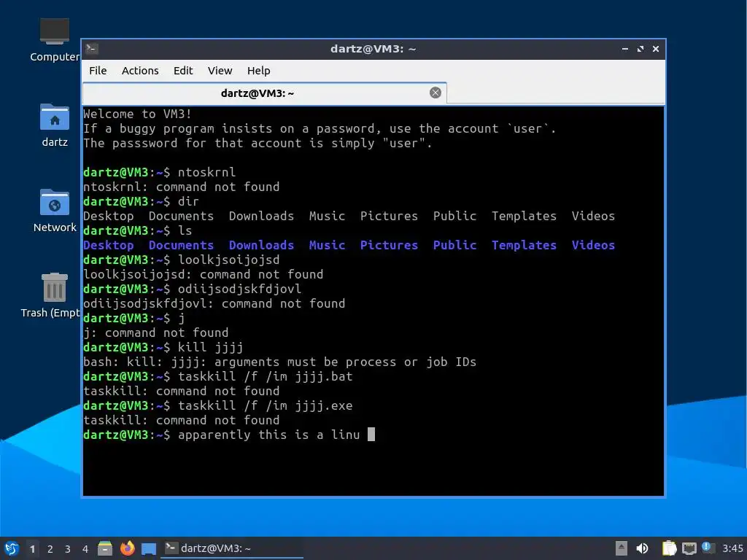Switch to workspace 4
The image size is (747, 560).
(x=85, y=549)
